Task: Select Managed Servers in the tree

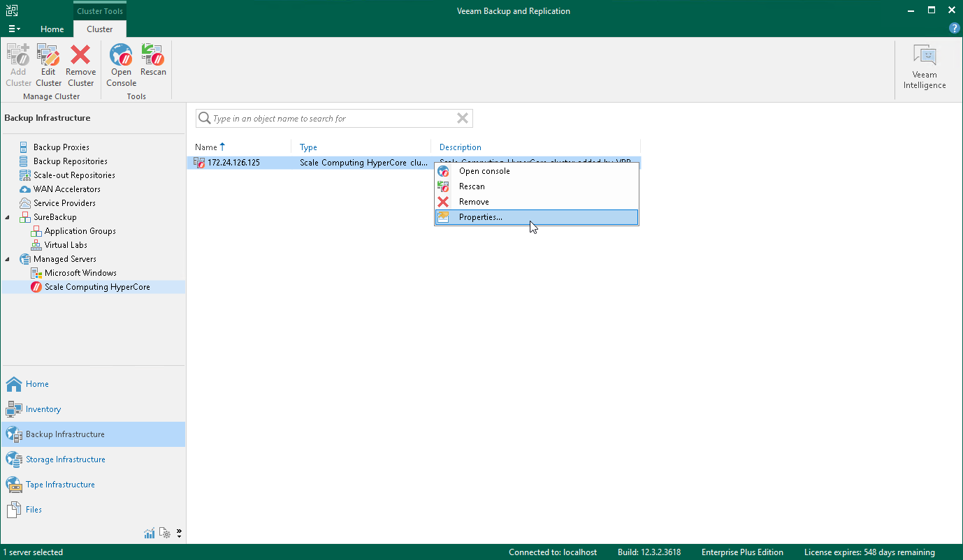Action: (x=65, y=259)
